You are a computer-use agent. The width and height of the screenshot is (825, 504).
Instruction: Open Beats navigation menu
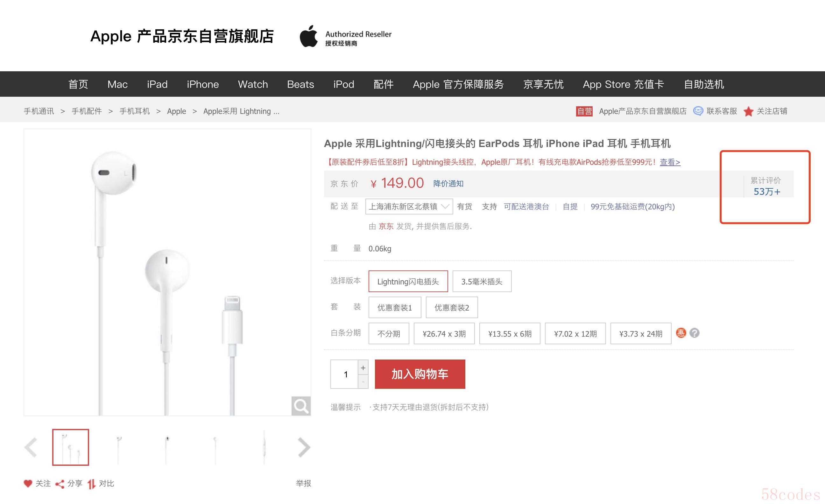[300, 84]
